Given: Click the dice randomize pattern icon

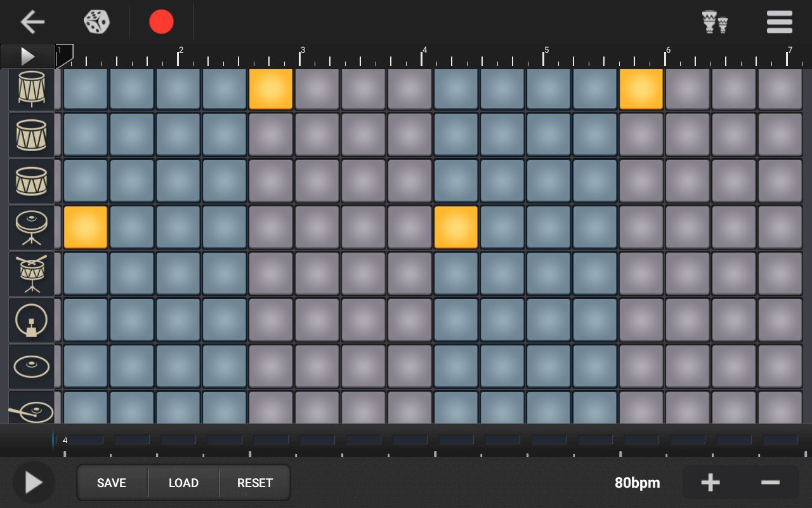Looking at the screenshot, I should point(96,22).
